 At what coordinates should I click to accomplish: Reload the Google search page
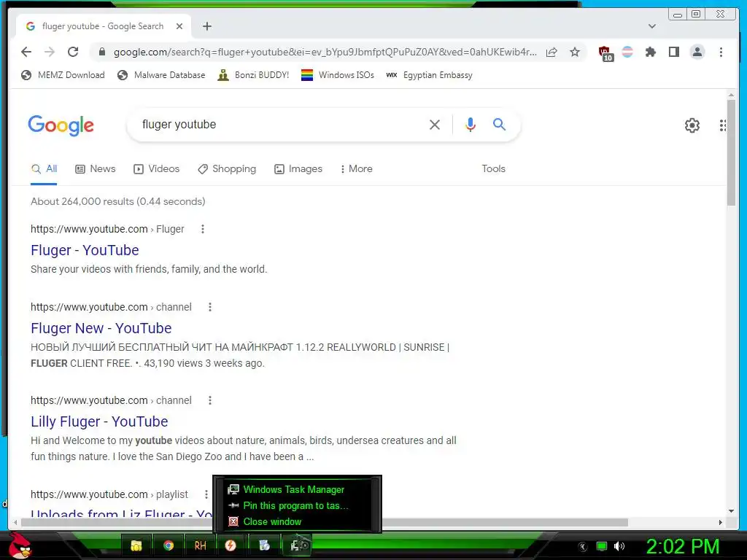point(73,52)
